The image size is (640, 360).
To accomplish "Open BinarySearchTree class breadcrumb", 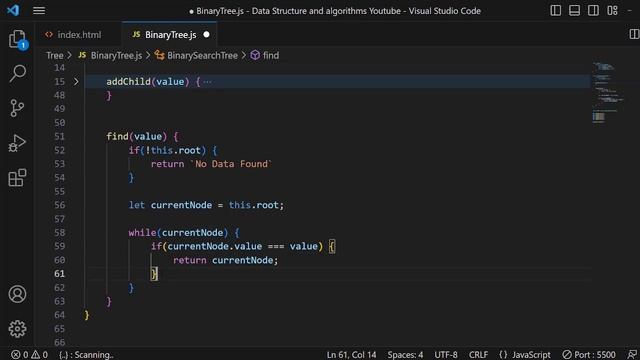I will click(x=196, y=56).
